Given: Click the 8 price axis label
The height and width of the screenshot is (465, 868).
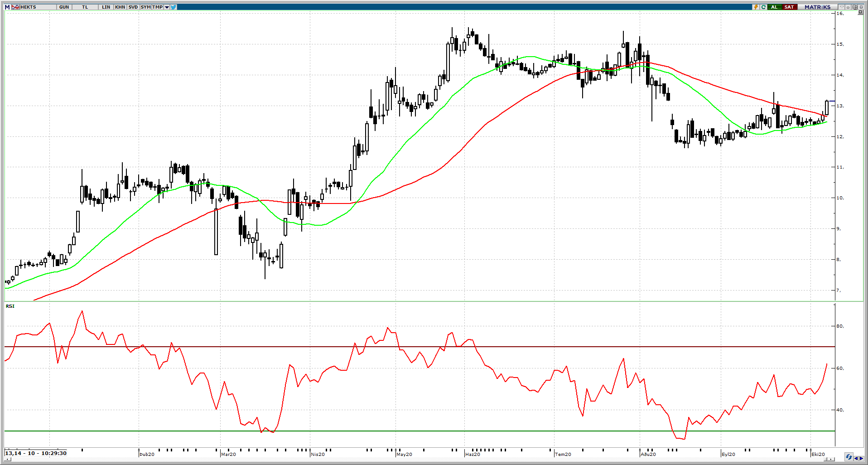Looking at the screenshot, I should pyautogui.click(x=839, y=260).
